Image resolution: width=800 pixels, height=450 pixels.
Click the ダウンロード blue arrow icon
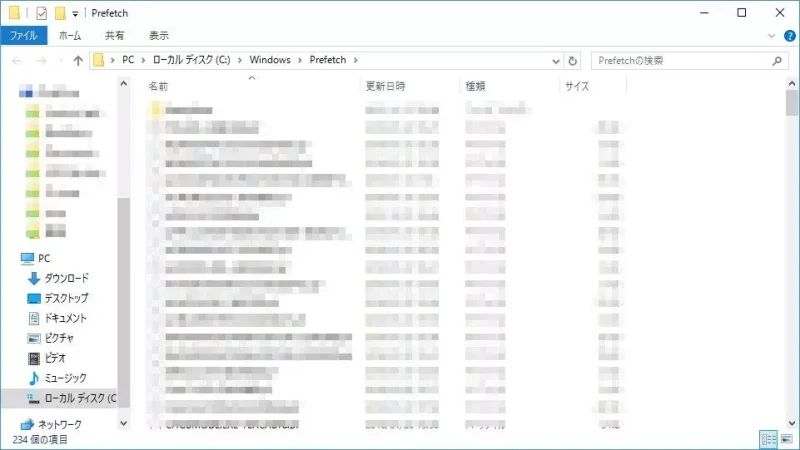click(x=34, y=278)
